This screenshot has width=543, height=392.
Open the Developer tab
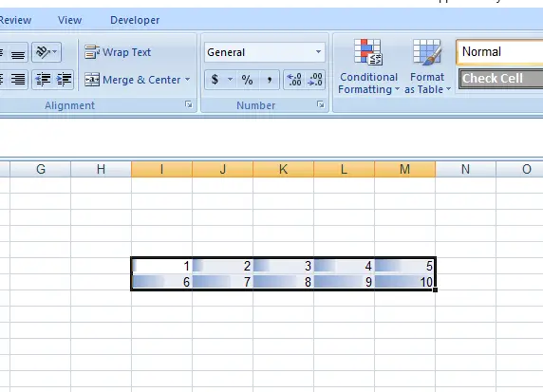click(135, 20)
